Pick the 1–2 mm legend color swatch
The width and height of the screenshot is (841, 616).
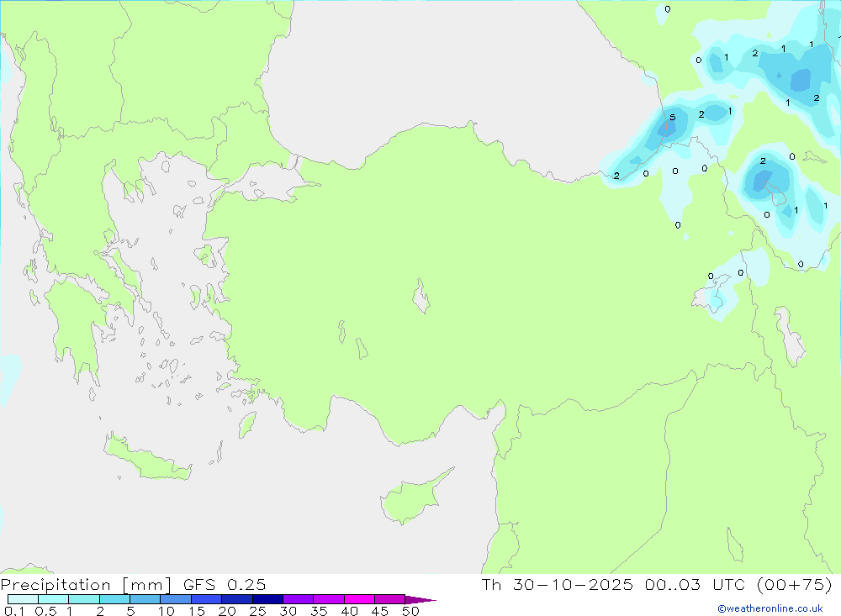click(x=84, y=599)
